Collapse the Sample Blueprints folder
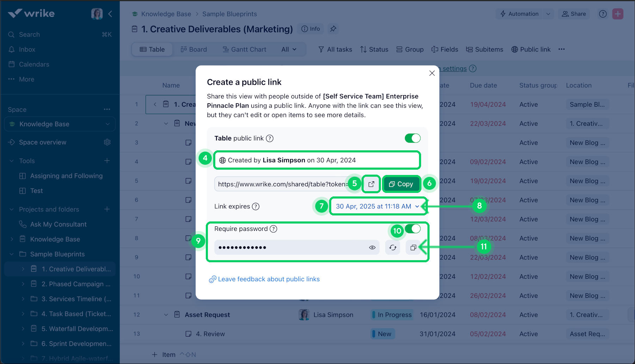The image size is (635, 364). tap(12, 254)
